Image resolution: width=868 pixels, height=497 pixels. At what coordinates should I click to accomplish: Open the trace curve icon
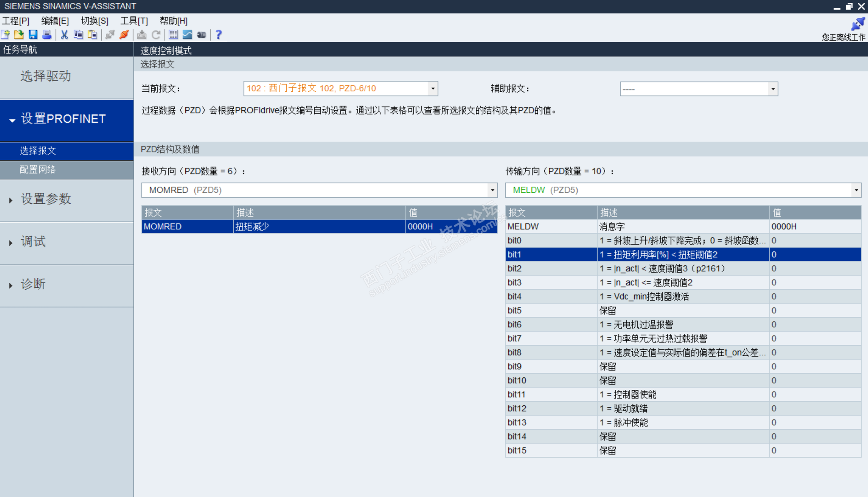point(187,35)
